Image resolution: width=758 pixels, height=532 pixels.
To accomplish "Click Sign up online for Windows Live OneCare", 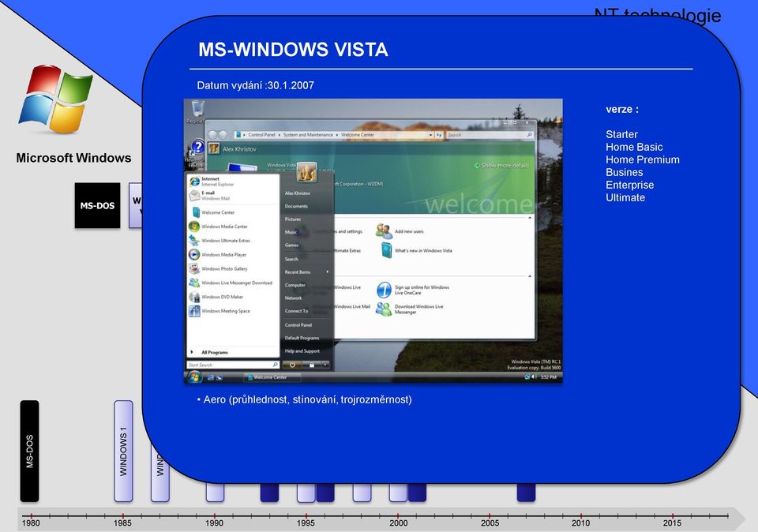I will coord(414,290).
